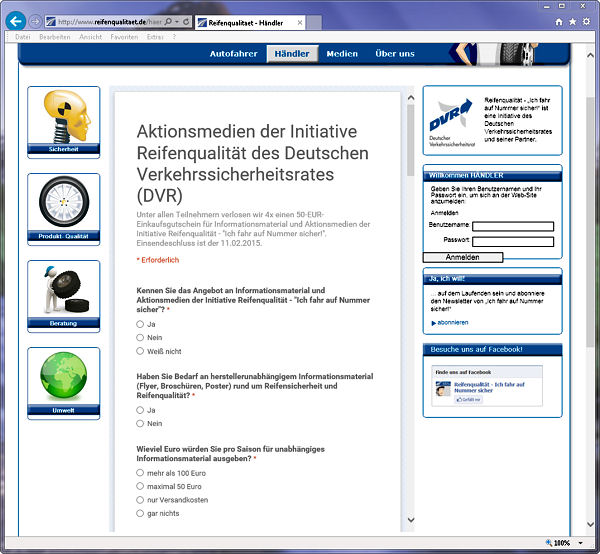Click the Facebook page profile thumbnail
The height and width of the screenshot is (554, 600).
[x=443, y=388]
